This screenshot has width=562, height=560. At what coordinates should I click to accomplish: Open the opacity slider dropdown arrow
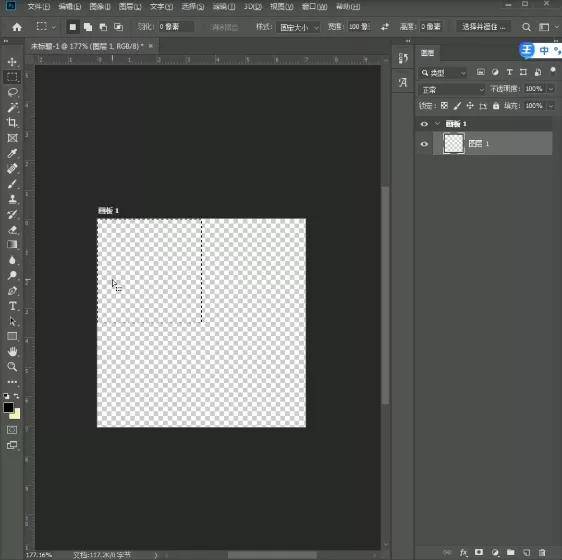click(x=551, y=89)
